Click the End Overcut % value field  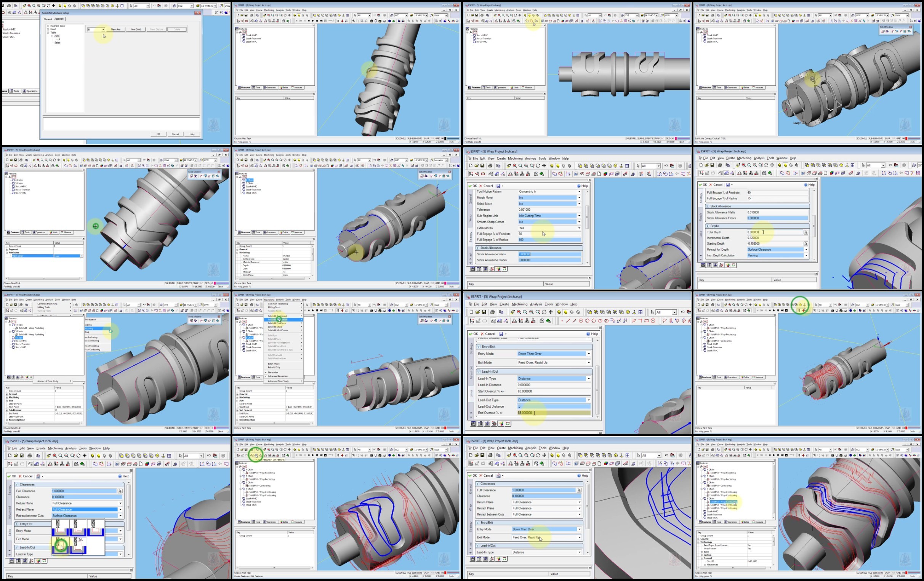coord(554,413)
